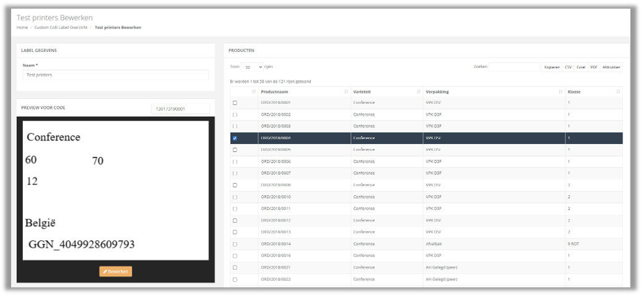Tick checkbox for ORD/2018/0001
The image size is (644, 296).
[x=235, y=103]
